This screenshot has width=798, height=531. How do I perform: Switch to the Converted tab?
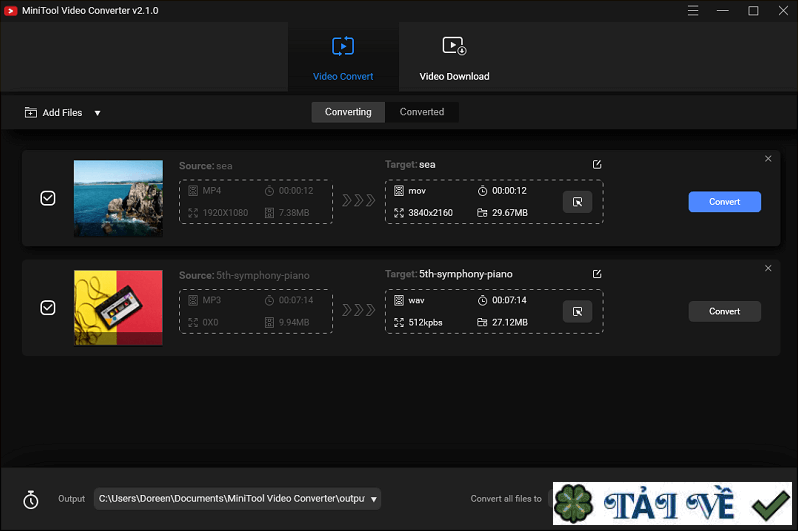point(421,112)
